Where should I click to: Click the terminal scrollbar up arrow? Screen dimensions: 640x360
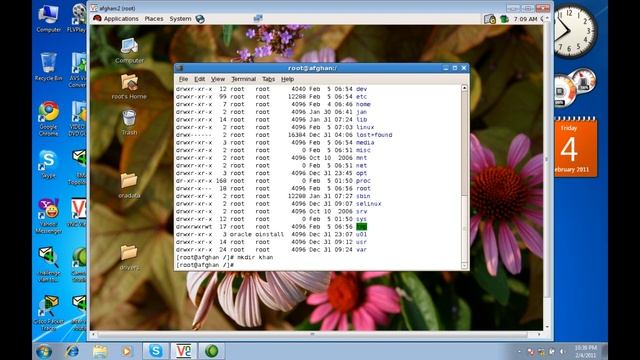click(x=464, y=88)
